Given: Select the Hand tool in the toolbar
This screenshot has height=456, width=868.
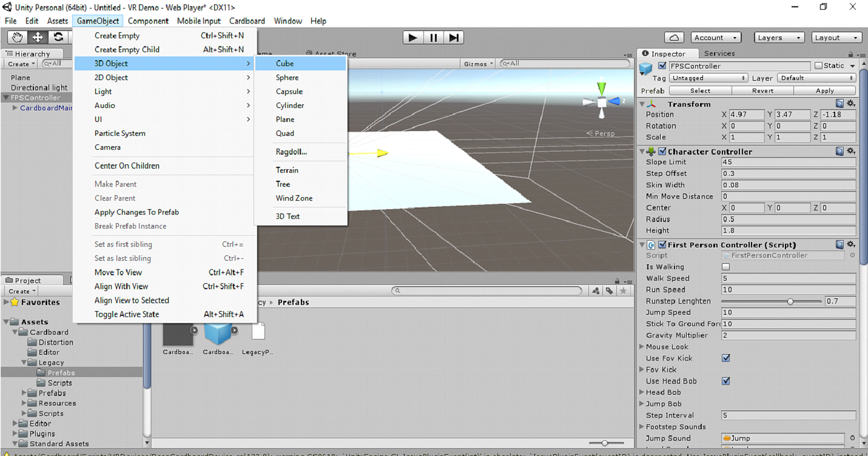Looking at the screenshot, I should pyautogui.click(x=17, y=37).
